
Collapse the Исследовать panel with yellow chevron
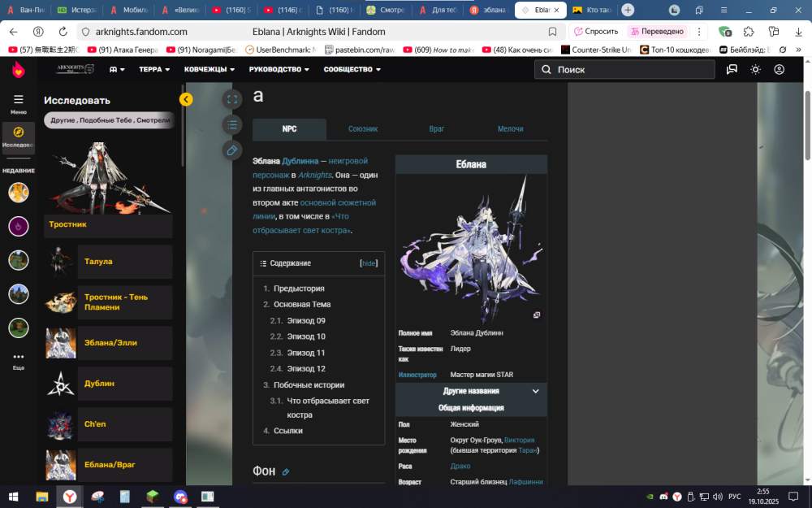[186, 99]
